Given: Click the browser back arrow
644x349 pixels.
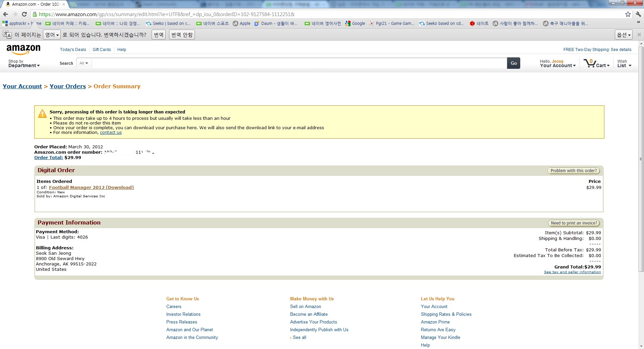Looking at the screenshot, I should (5, 14).
